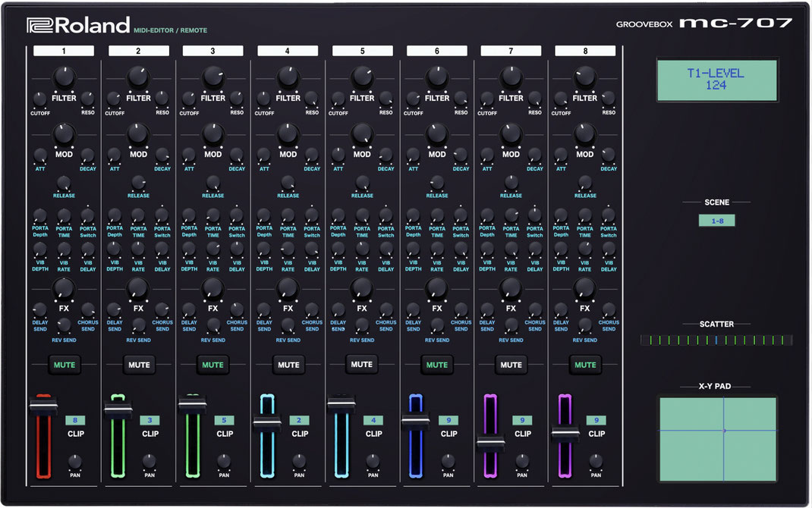Open track 1 clip number box
812x508 pixels.
pos(75,420)
